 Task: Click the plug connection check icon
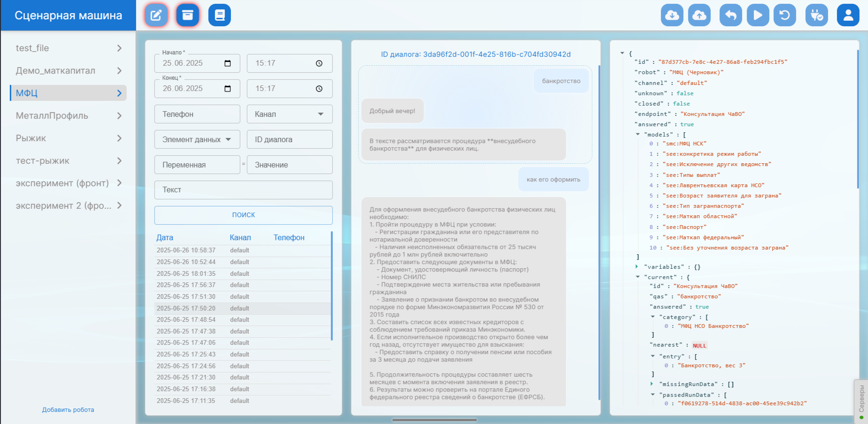pyautogui.click(x=816, y=15)
